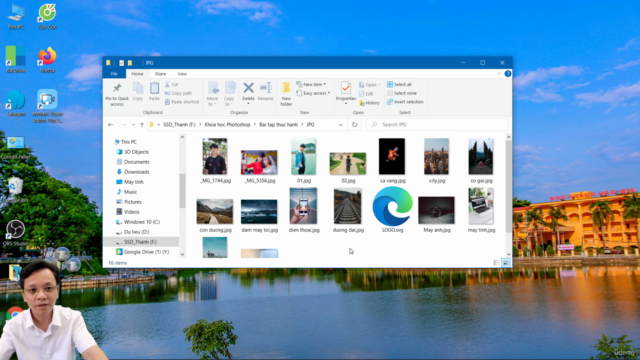Select the dien thoai.jpg thumbnail
This screenshot has width=640, height=360.
[x=303, y=206]
